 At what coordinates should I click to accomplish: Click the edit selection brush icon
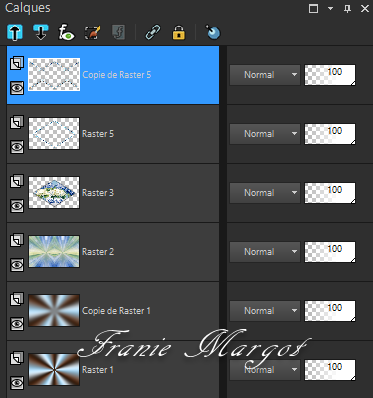point(92,33)
